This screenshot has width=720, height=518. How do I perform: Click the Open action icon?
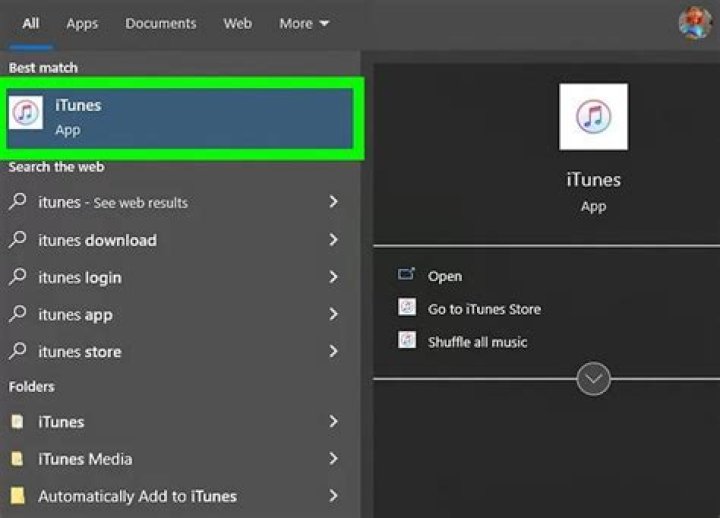pyautogui.click(x=406, y=274)
